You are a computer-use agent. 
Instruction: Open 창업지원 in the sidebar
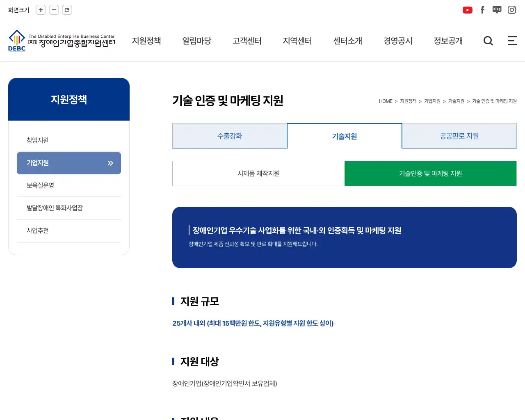(x=69, y=140)
